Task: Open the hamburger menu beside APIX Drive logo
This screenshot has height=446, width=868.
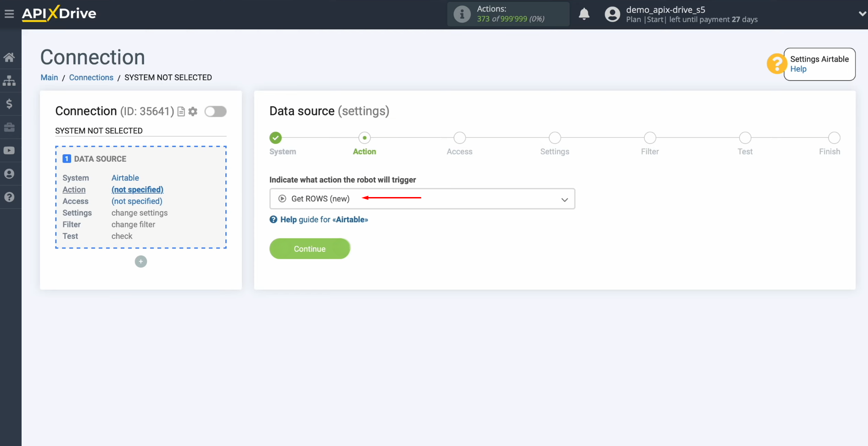Action: click(x=10, y=13)
